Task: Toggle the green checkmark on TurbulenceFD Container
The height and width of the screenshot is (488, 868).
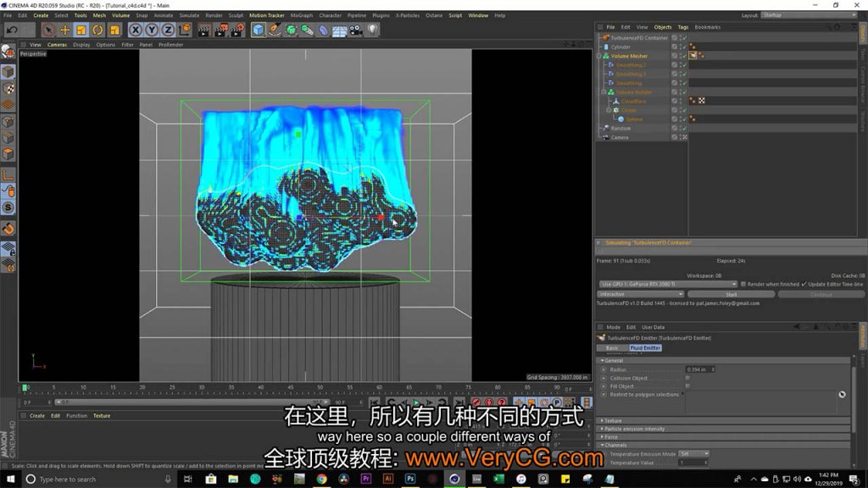Action: click(684, 38)
